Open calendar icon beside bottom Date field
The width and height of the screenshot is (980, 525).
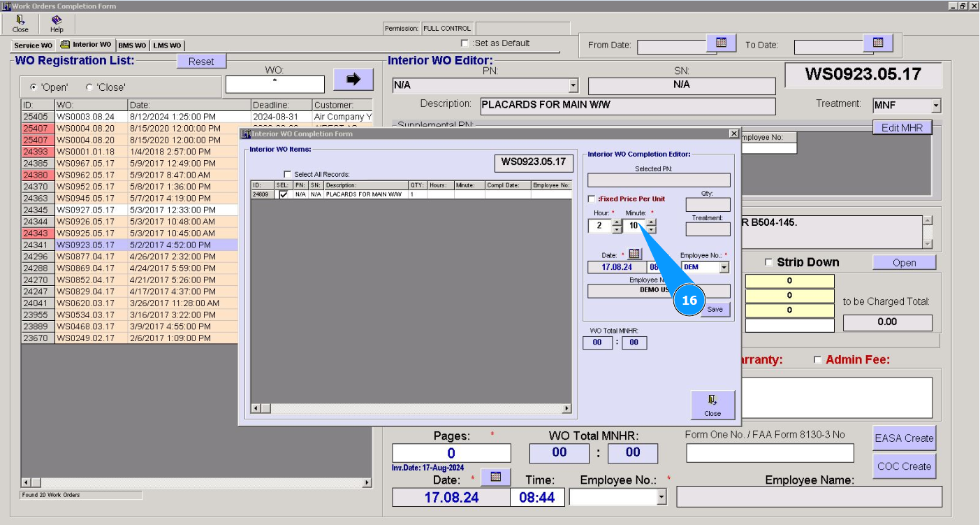pyautogui.click(x=496, y=477)
